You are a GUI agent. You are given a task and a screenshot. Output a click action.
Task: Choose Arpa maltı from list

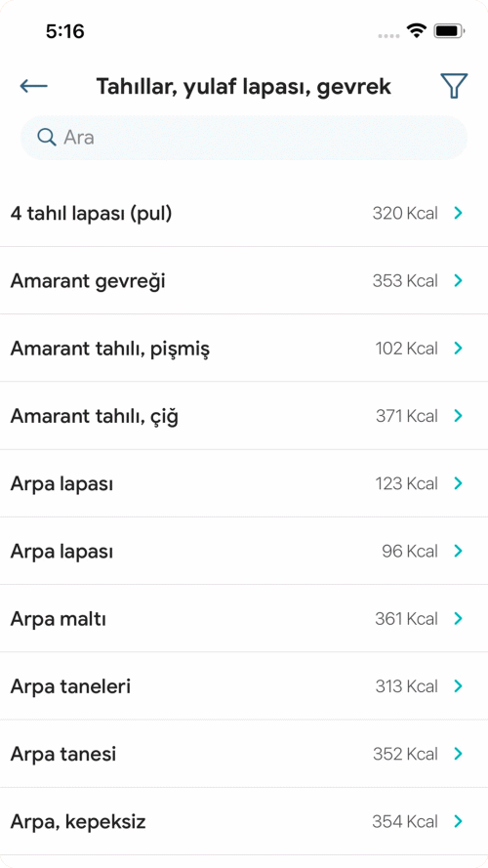pos(244,618)
